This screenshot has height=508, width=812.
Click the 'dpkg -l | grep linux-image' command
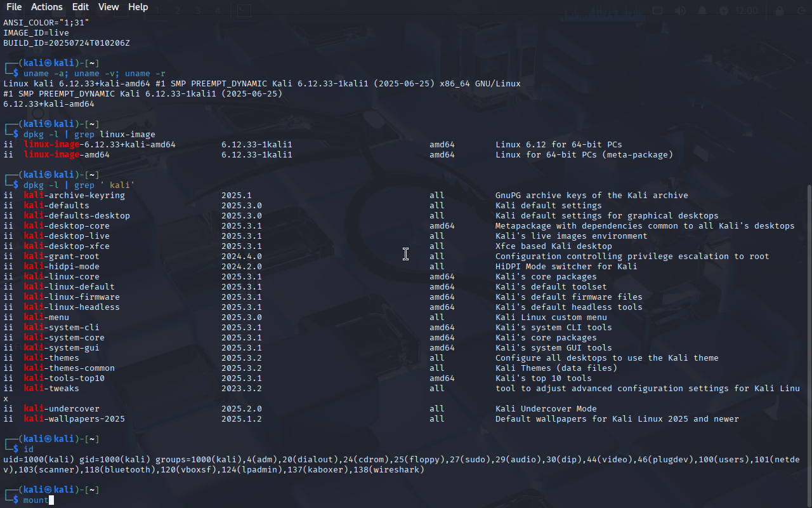(89, 135)
